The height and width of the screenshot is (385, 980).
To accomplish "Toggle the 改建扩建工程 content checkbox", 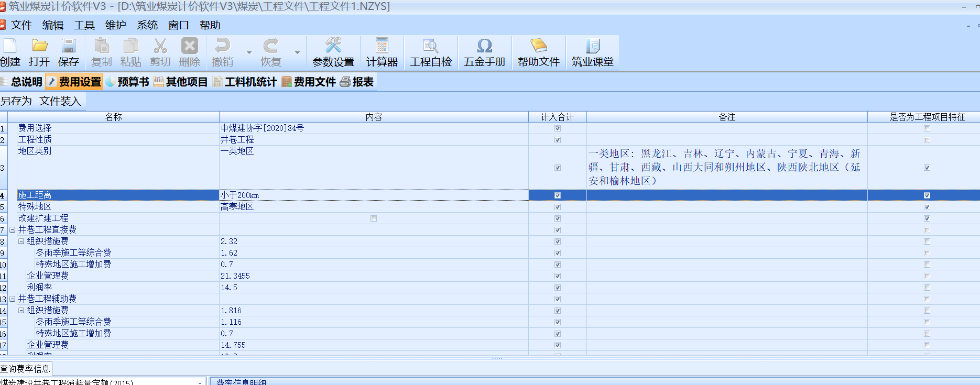I will point(374,218).
